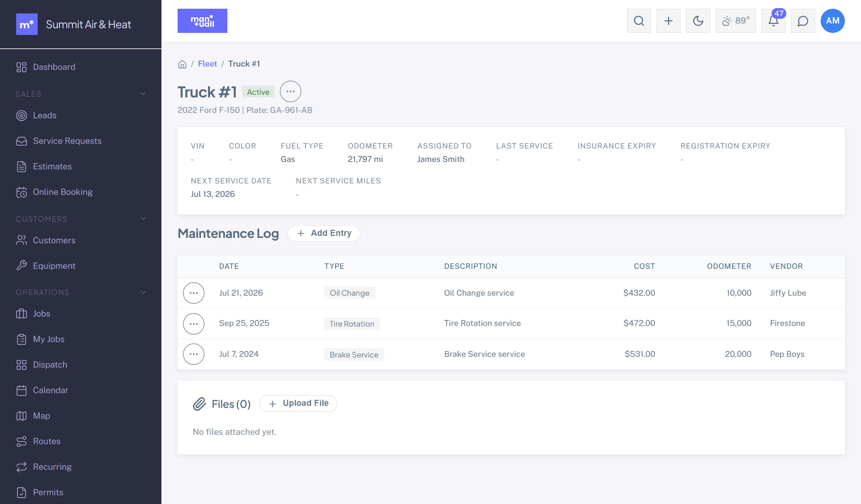Screen dimensions: 861x504
Task: Open the Fleet breadcrumb link
Action: 208,64
